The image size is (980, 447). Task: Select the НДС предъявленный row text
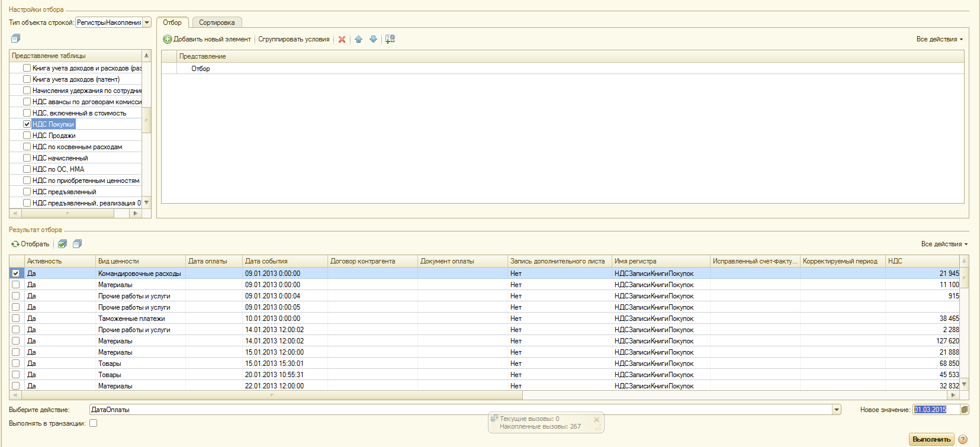pos(64,192)
